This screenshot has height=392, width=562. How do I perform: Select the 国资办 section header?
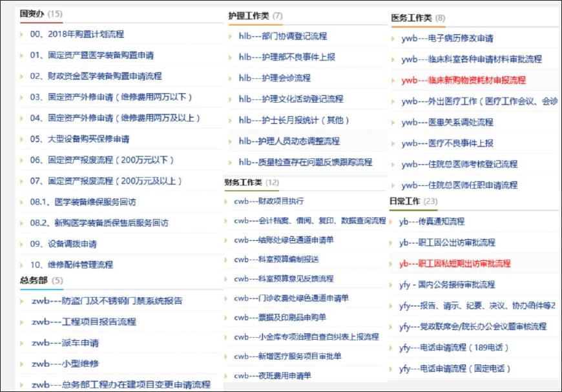tap(30, 12)
